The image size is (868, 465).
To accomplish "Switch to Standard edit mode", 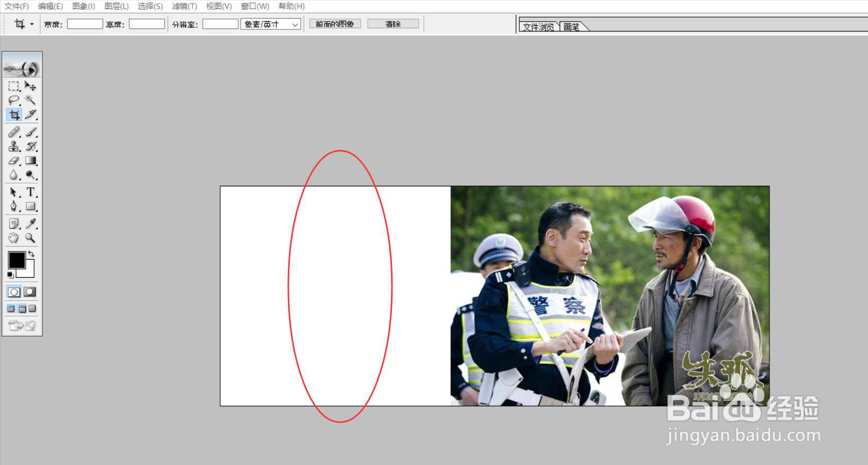I will 14,292.
